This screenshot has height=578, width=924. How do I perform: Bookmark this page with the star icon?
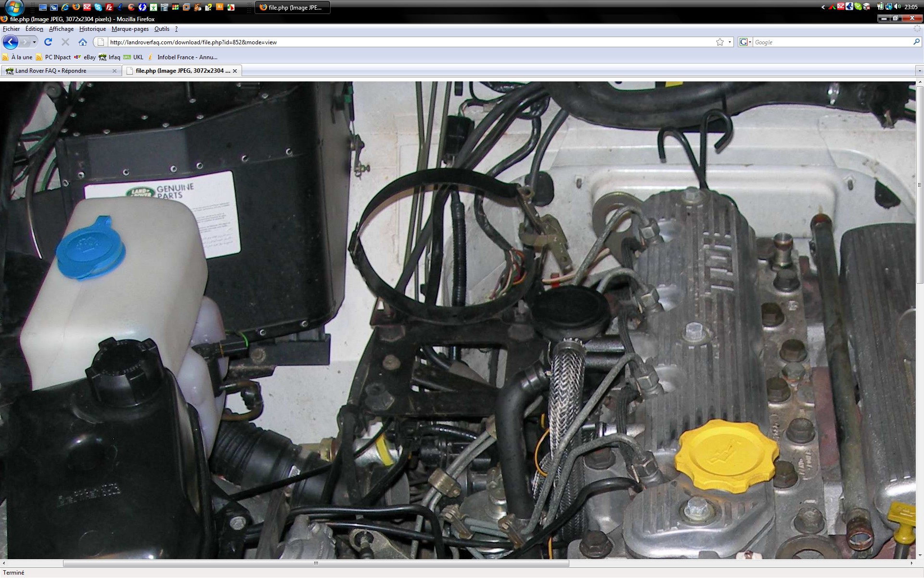[x=719, y=42]
